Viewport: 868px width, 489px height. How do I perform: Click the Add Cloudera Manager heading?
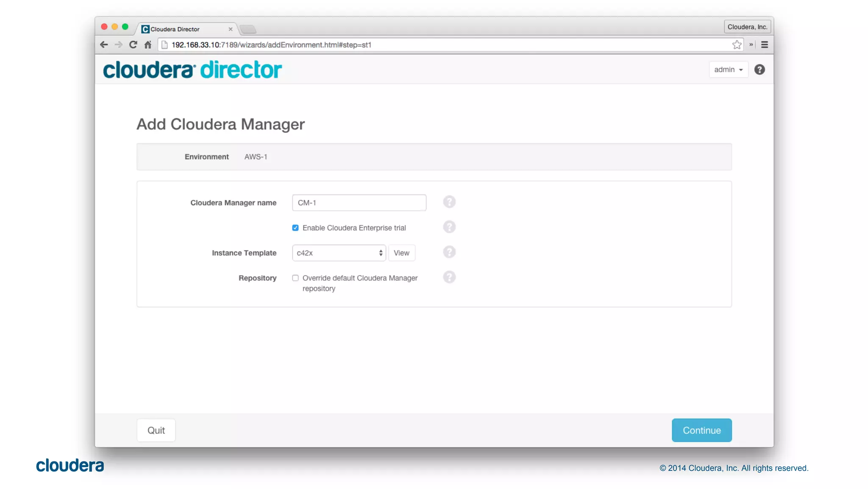(x=220, y=124)
